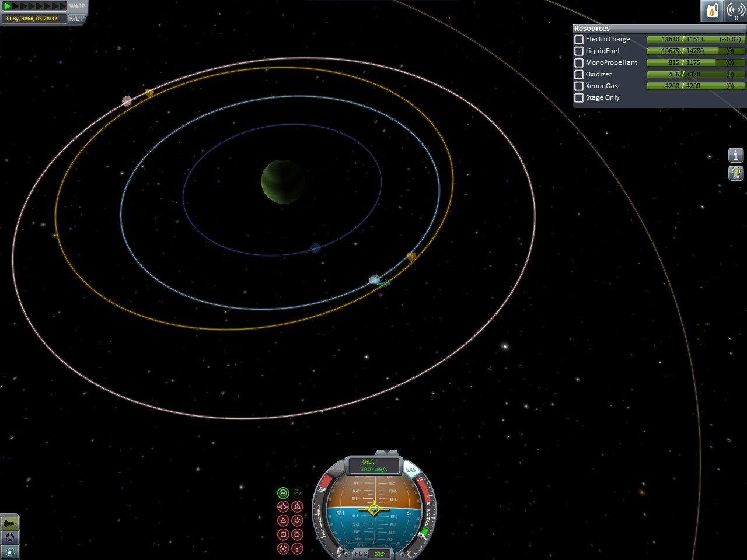This screenshot has width=747, height=560.
Task: Open the Resources panel fuel-can icon
Action: coord(712,10)
